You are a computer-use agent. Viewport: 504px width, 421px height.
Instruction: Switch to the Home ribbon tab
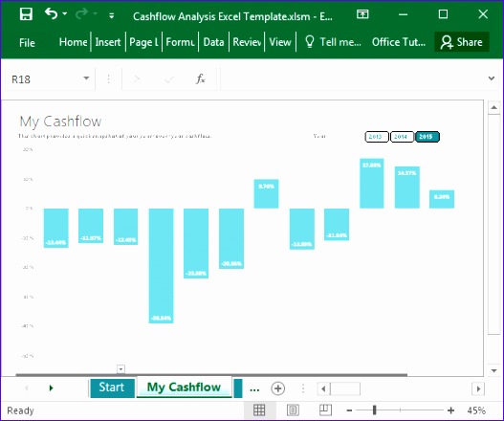click(x=74, y=42)
